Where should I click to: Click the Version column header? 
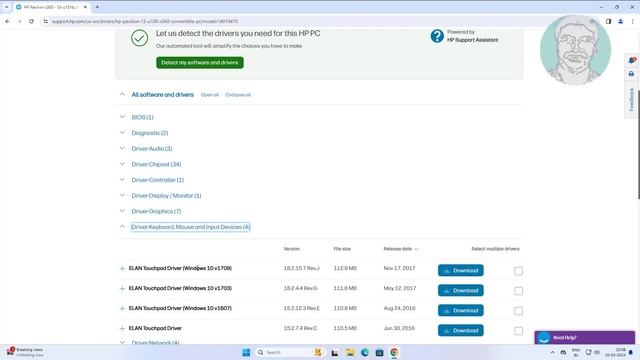291,249
